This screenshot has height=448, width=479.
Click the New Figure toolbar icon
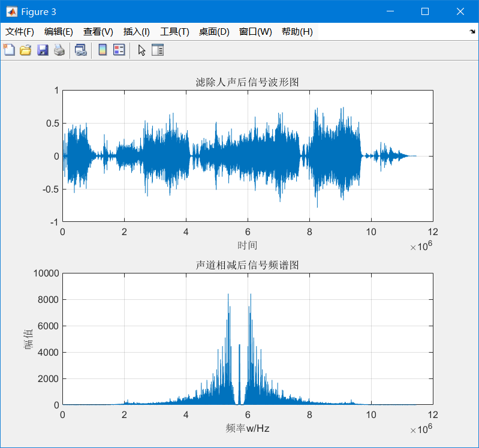point(9,50)
